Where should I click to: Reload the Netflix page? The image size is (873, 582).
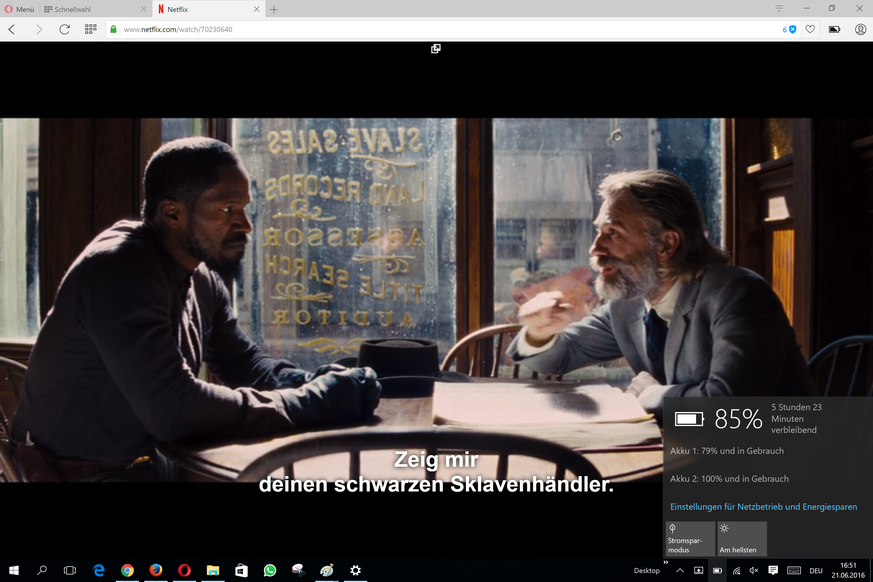point(64,29)
